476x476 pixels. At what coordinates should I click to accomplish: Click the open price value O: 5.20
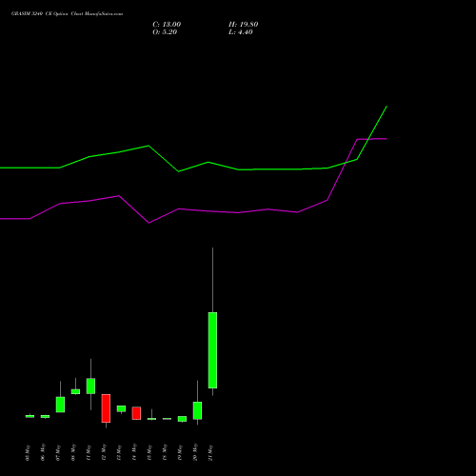165,32
